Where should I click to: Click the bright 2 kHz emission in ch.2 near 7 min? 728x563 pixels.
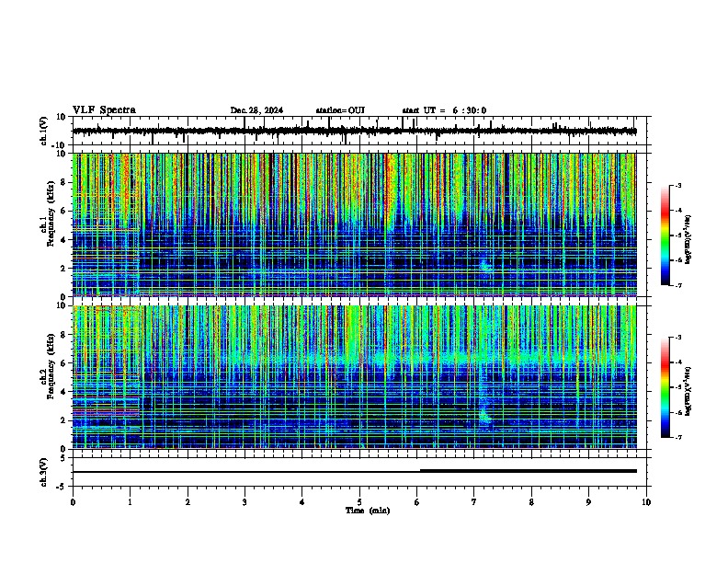(x=485, y=415)
